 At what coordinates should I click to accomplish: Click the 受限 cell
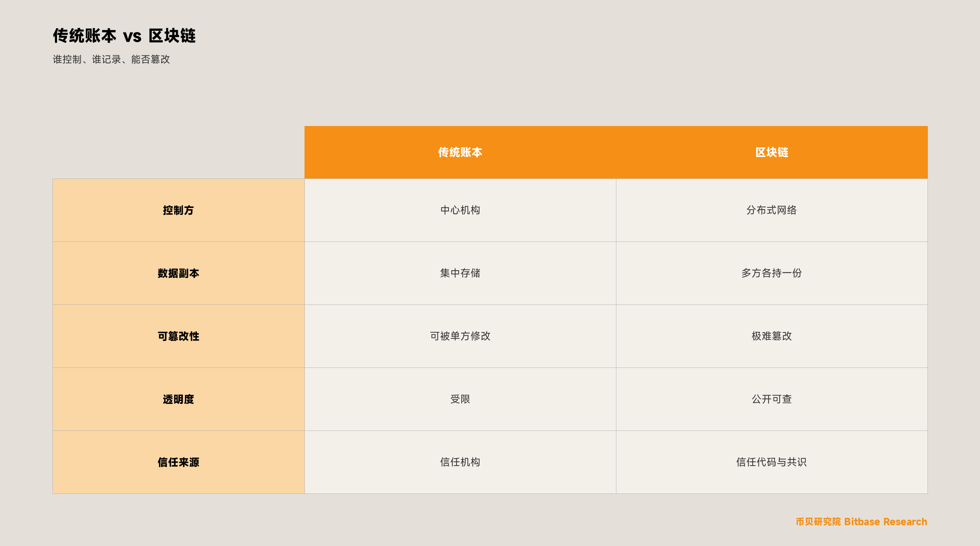click(x=460, y=399)
